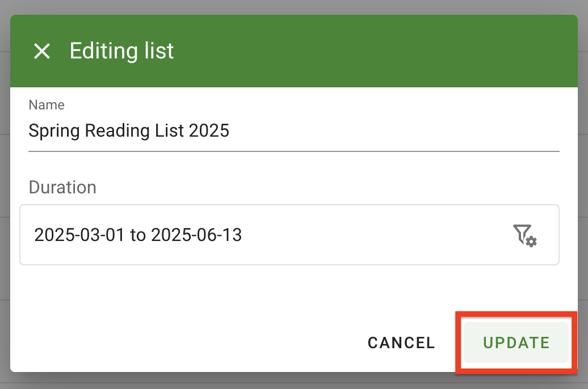
Task: Click the "Editing list" dialog title
Action: [x=121, y=51]
